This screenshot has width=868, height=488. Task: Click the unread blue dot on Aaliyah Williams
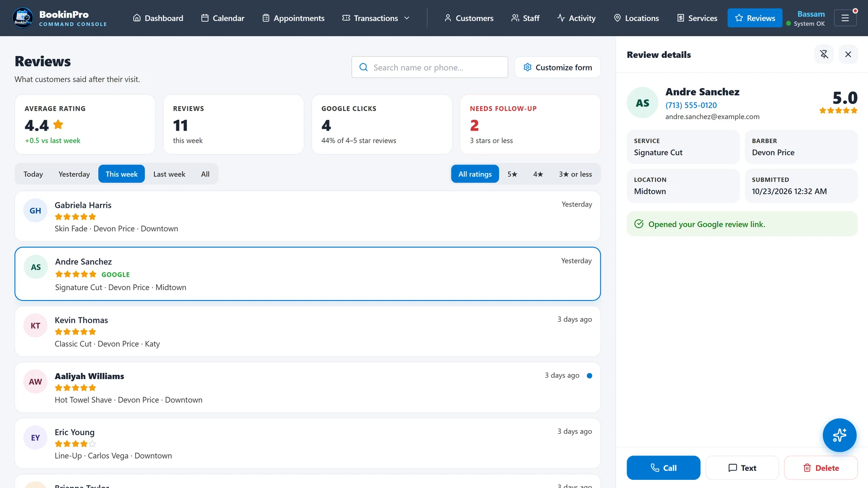(x=590, y=375)
